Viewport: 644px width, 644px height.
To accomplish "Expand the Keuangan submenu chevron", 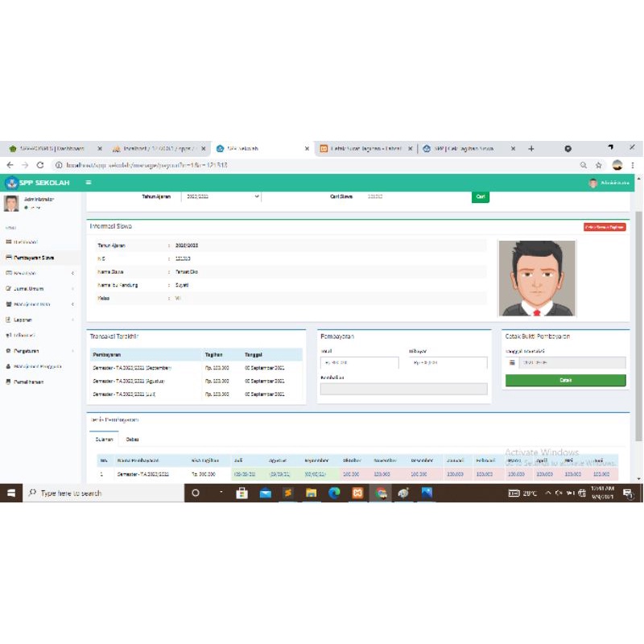I will pyautogui.click(x=72, y=274).
